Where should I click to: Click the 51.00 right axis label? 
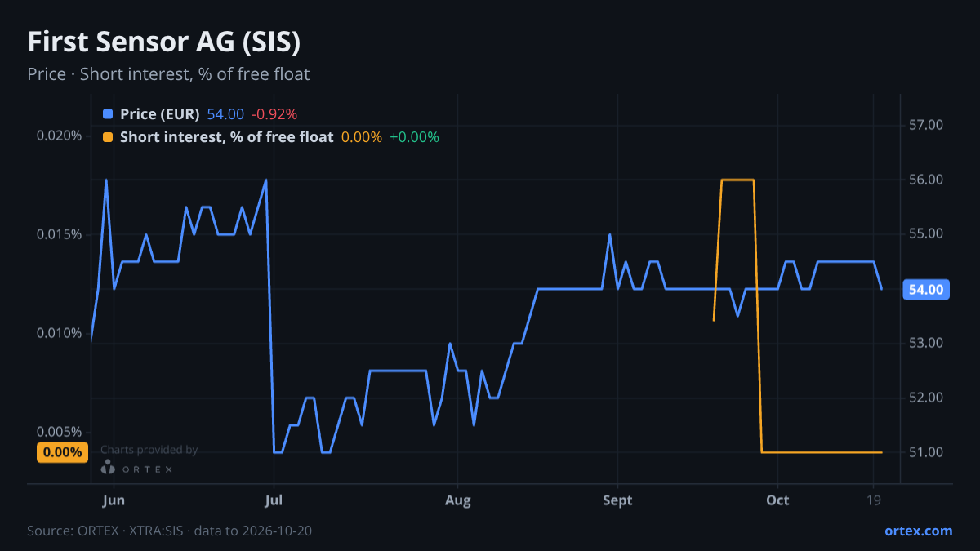926,452
